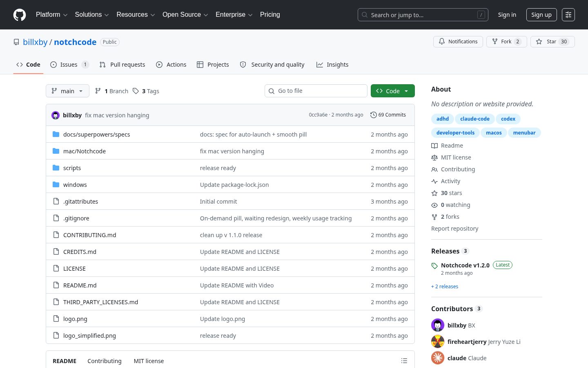
Task: Switch to the Actions tab
Action: click(x=171, y=65)
